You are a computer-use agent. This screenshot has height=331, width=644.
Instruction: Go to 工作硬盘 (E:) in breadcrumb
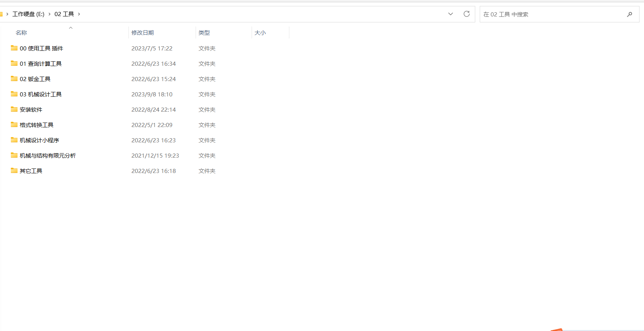point(28,14)
